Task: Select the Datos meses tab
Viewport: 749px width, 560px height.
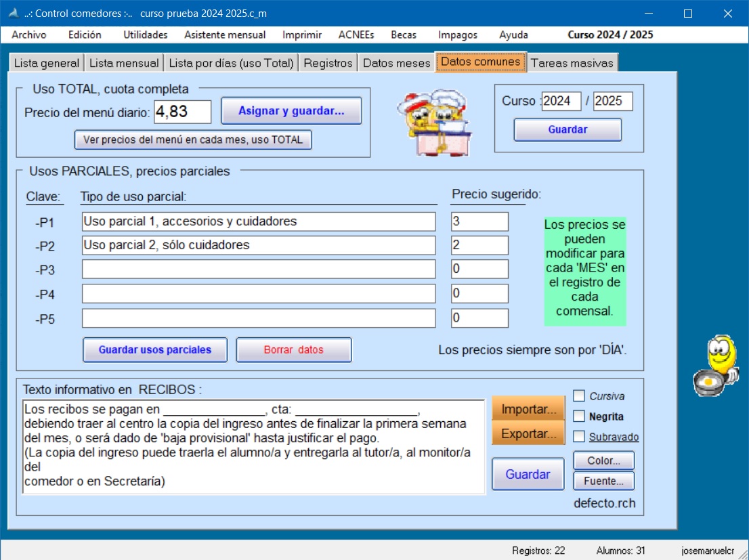Action: click(x=396, y=63)
